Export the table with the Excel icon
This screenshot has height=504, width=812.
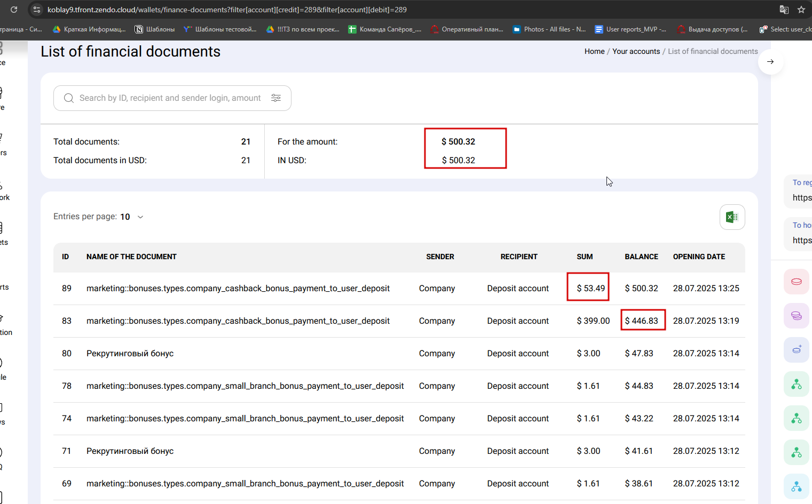[x=732, y=217]
